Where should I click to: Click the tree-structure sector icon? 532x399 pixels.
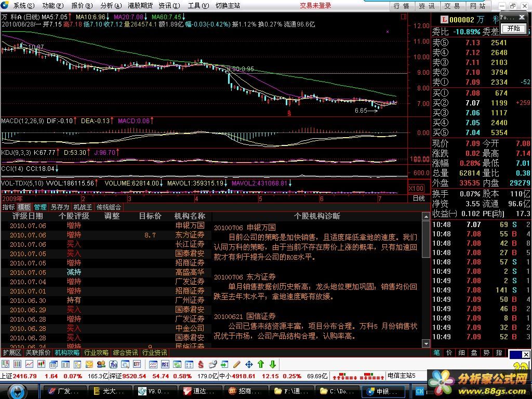pyautogui.click(x=77, y=364)
